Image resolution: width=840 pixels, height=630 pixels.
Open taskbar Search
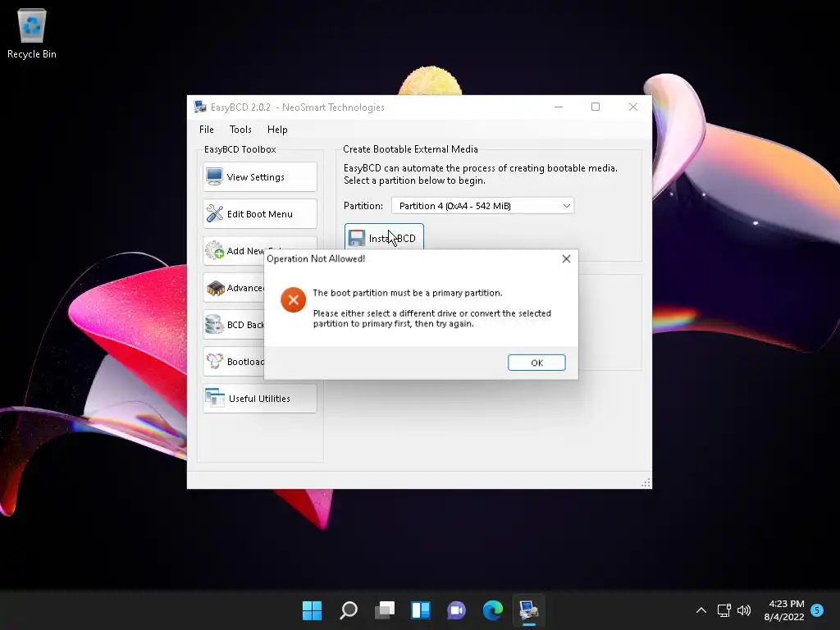(x=348, y=610)
